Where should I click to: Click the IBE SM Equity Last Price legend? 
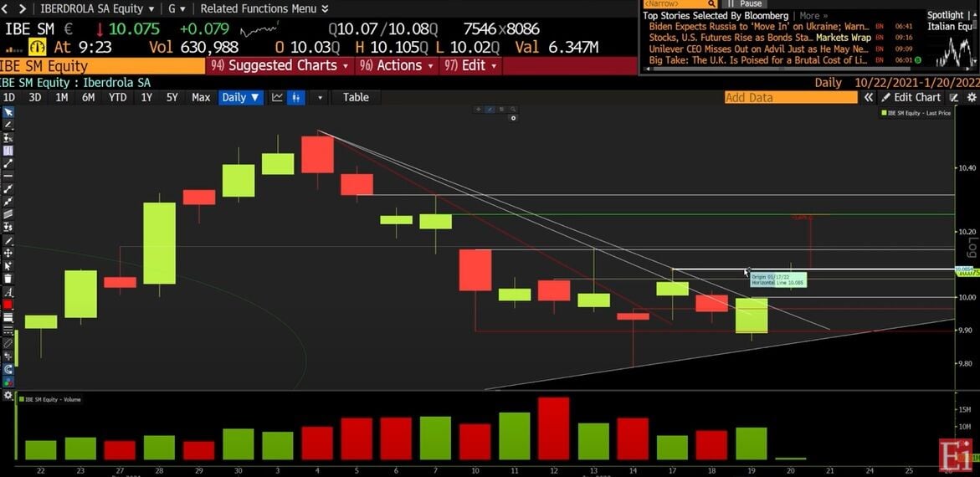(x=916, y=113)
